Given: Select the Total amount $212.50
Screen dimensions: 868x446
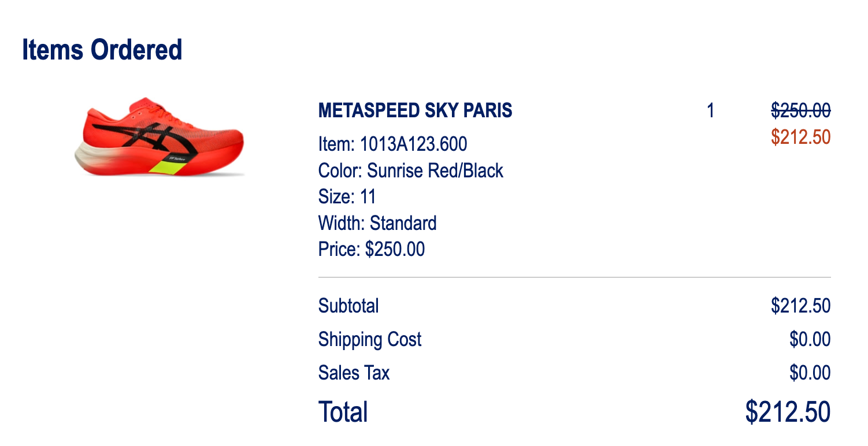Looking at the screenshot, I should [x=788, y=412].
